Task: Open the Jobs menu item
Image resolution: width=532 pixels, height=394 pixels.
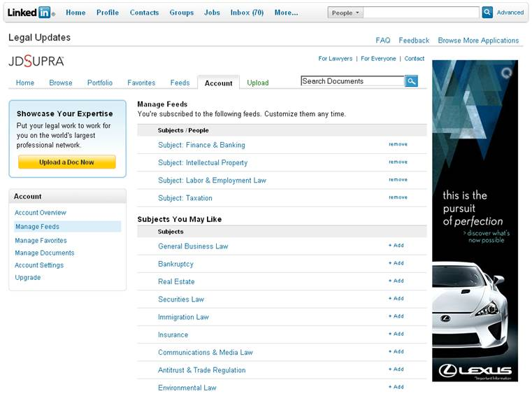Action: click(x=212, y=13)
